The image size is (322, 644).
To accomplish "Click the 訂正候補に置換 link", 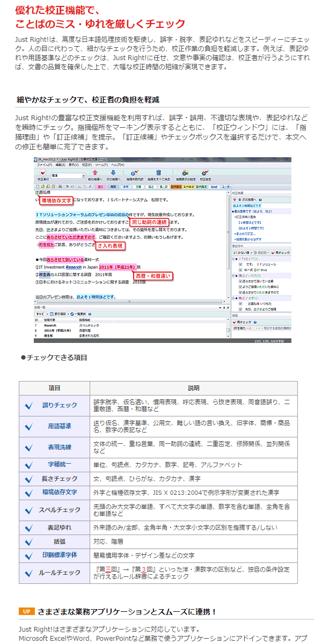I will point(245,217).
